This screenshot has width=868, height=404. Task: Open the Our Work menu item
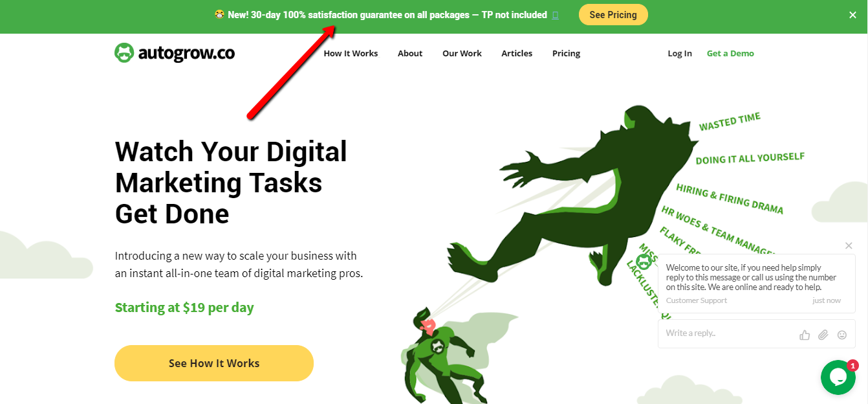click(x=462, y=53)
